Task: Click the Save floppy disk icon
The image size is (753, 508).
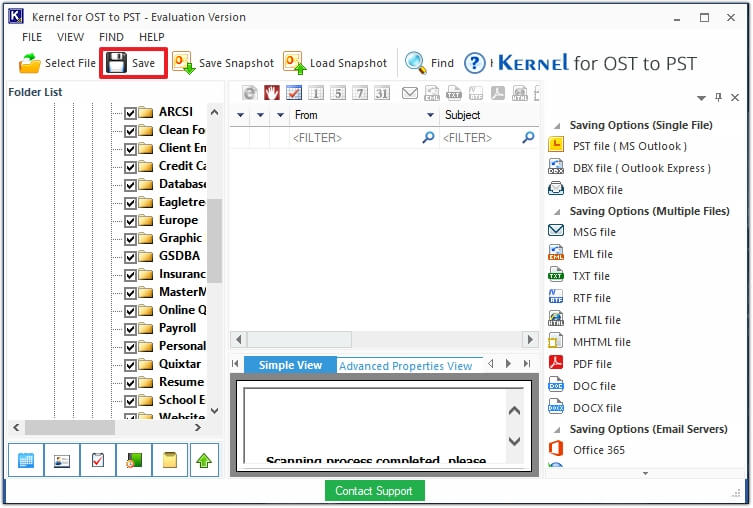Action: pos(116,63)
